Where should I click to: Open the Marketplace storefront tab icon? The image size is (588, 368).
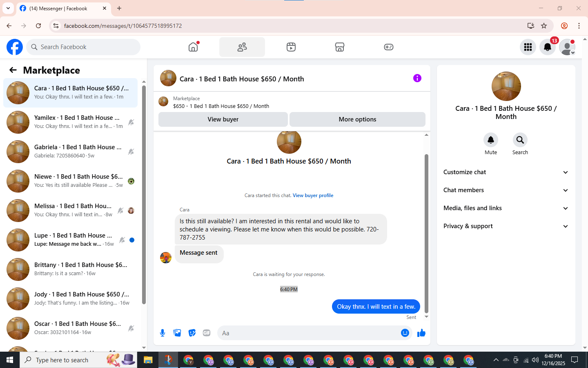point(340,47)
